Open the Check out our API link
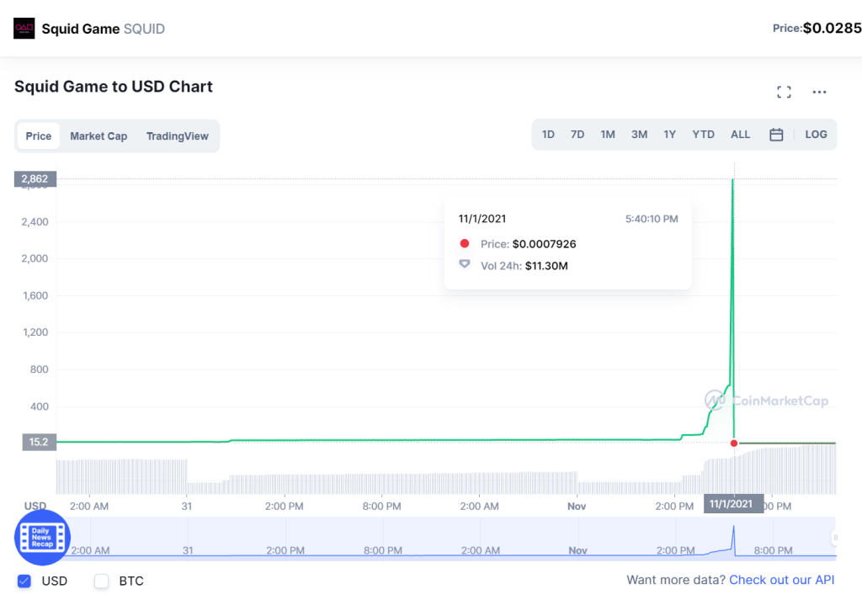The width and height of the screenshot is (862, 616). 782,580
